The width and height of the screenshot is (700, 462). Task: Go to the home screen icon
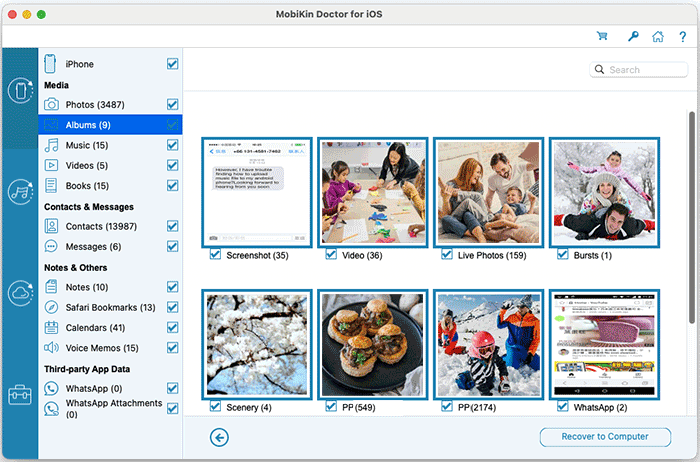pyautogui.click(x=658, y=36)
